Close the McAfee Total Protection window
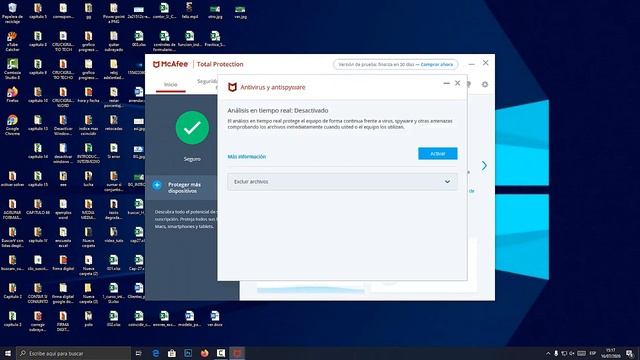The image size is (640, 360). [485, 63]
